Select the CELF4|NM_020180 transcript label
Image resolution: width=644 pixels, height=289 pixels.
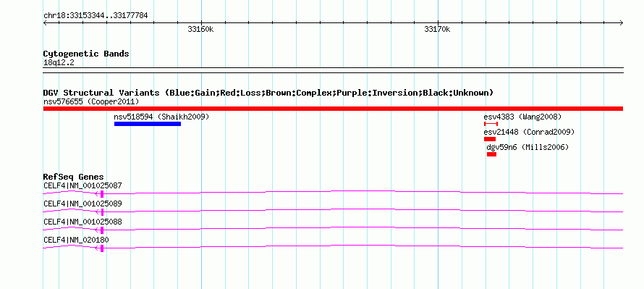(76, 240)
